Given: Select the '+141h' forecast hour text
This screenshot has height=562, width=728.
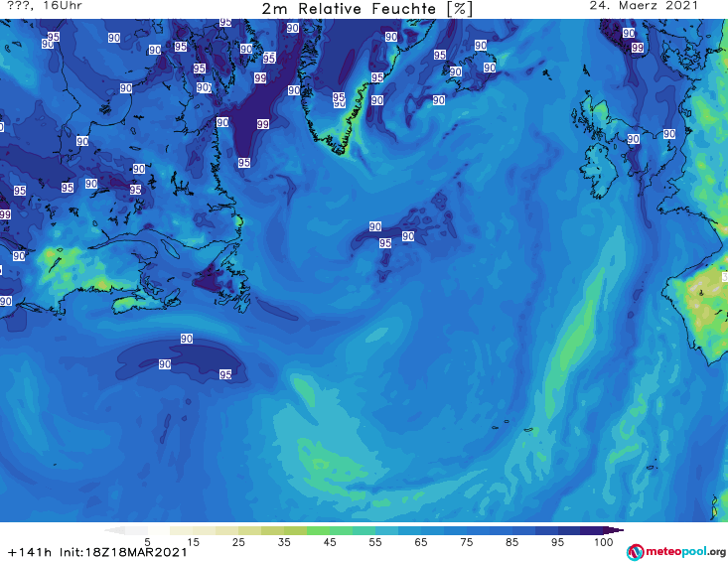Looking at the screenshot, I should pyautogui.click(x=30, y=552).
